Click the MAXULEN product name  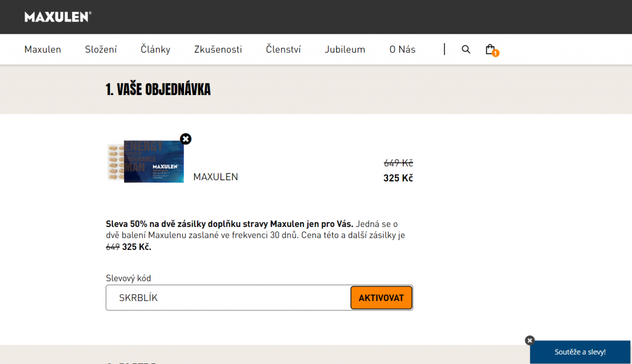(x=215, y=177)
